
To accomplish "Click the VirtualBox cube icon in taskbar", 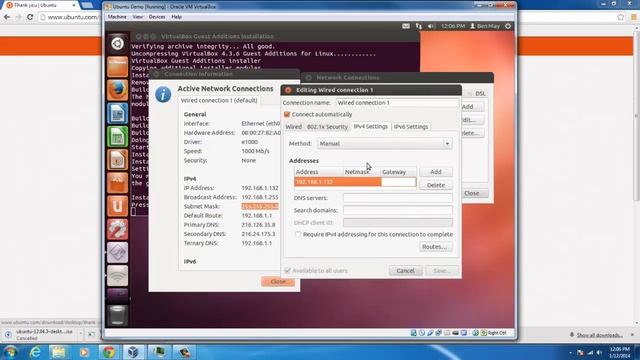I will pyautogui.click(x=133, y=352).
